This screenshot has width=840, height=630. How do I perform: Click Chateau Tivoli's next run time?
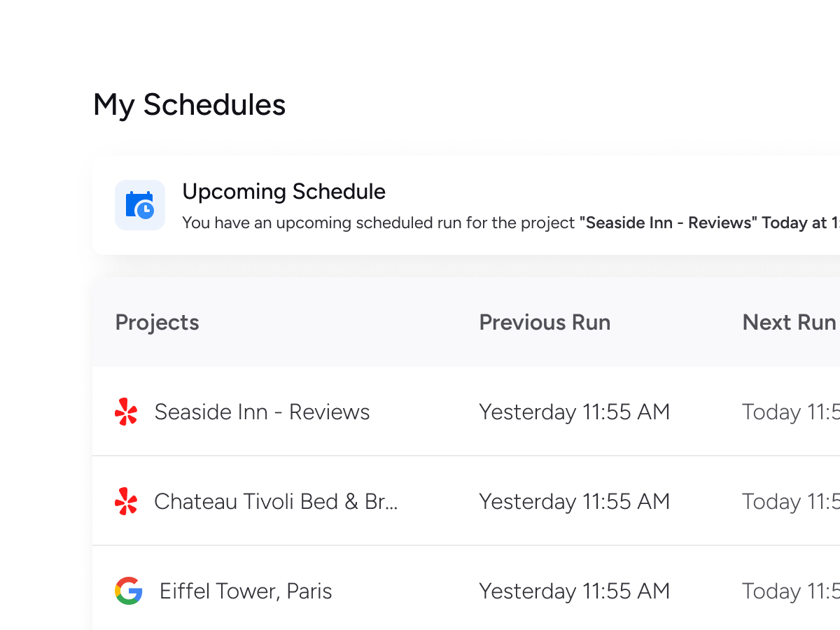[x=790, y=501]
